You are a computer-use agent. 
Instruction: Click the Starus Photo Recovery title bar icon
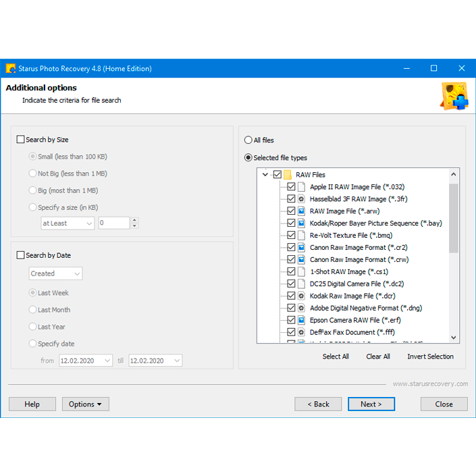pyautogui.click(x=11, y=68)
